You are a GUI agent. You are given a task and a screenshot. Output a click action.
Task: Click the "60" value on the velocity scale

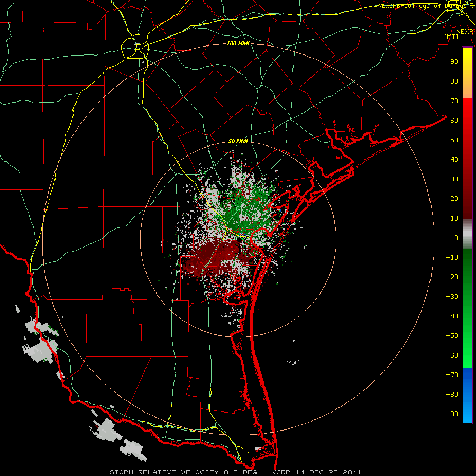454,120
